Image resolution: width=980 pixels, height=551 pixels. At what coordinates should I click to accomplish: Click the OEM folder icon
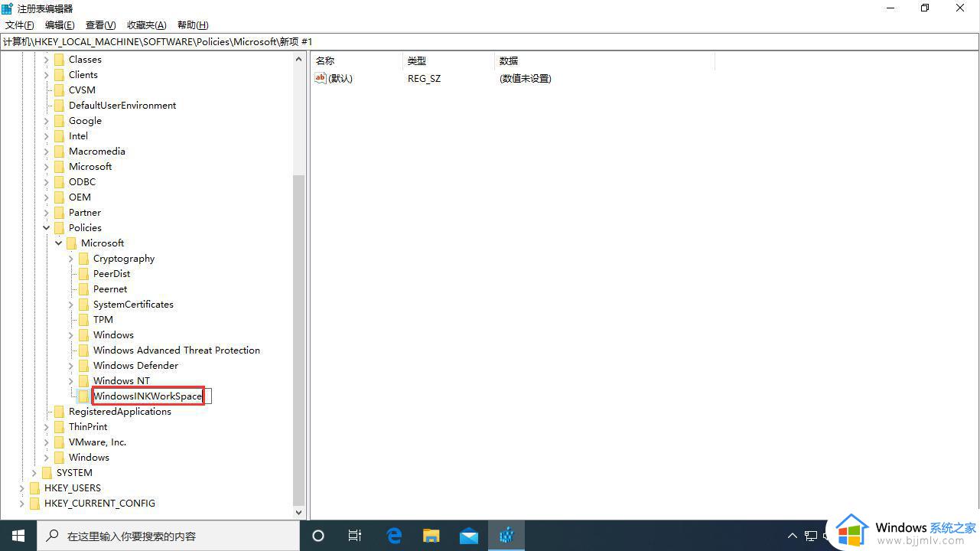click(x=59, y=197)
